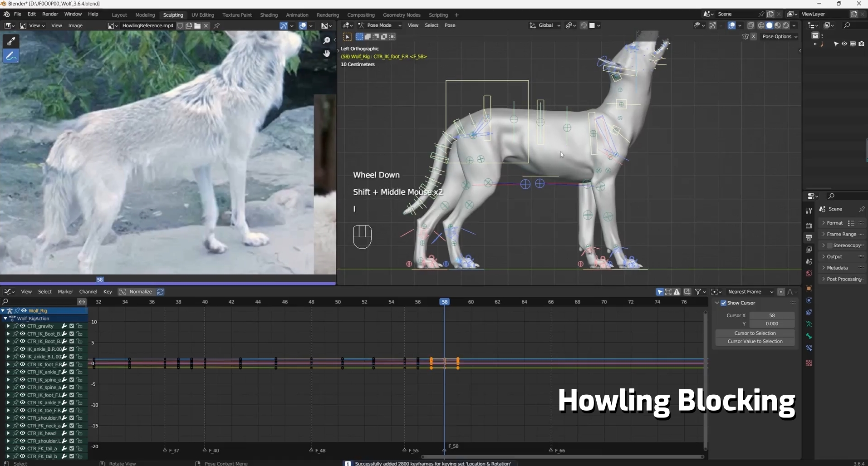Hide CTR_gravity curves with eye icon
Screen dimensions: 868x466
[22, 326]
